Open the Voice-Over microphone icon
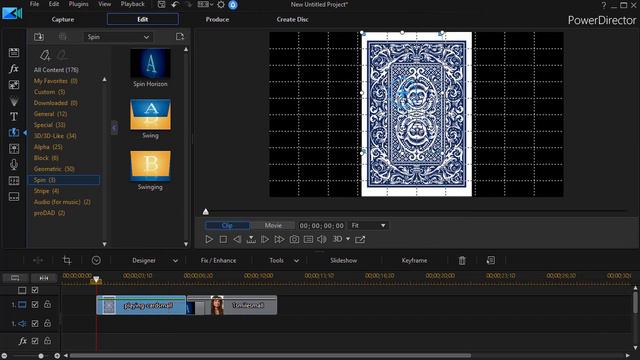 [14, 164]
